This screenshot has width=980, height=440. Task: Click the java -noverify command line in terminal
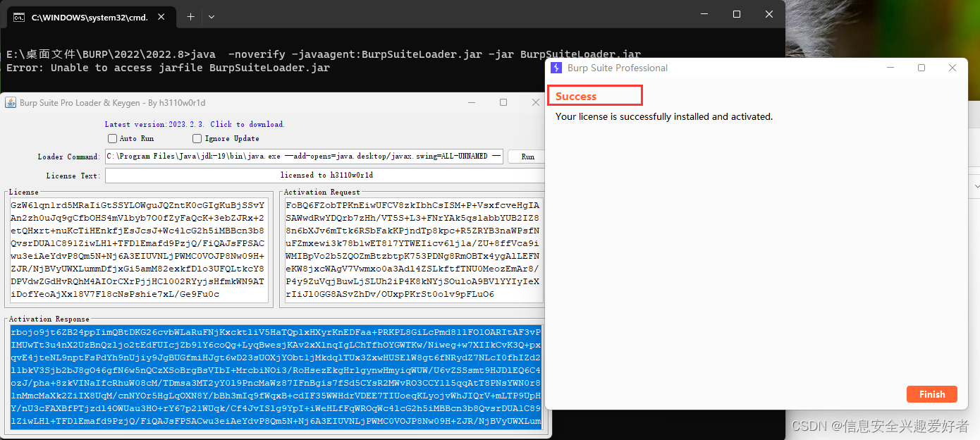324,54
